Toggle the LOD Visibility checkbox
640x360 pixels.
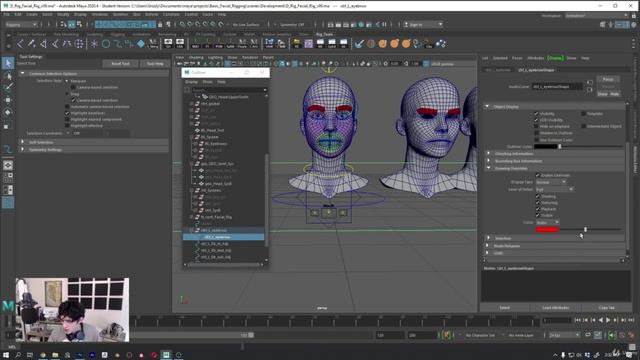(536, 120)
